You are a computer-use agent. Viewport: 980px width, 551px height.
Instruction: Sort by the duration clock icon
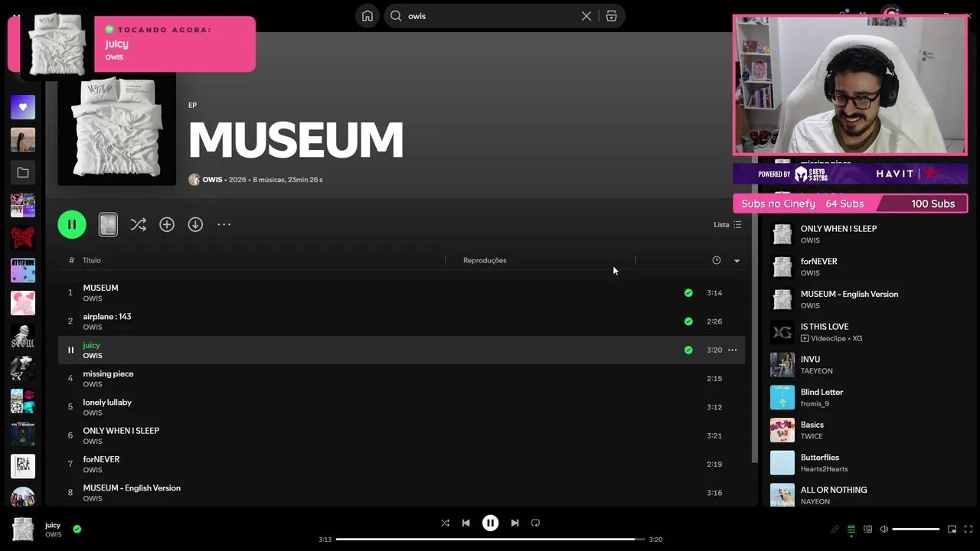[717, 260]
